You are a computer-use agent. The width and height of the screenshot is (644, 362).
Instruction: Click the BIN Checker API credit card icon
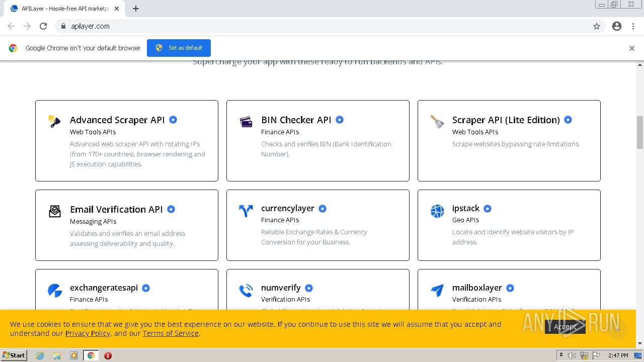(x=246, y=121)
